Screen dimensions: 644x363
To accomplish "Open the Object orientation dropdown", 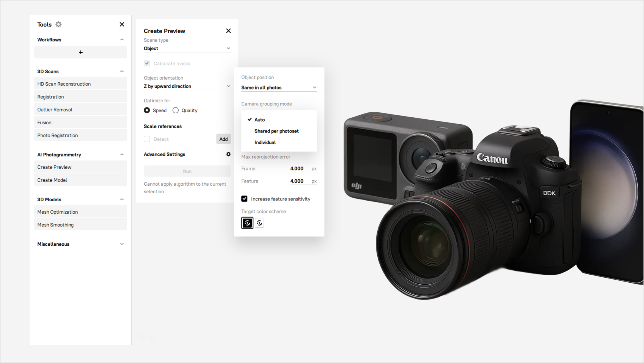I will (x=187, y=86).
